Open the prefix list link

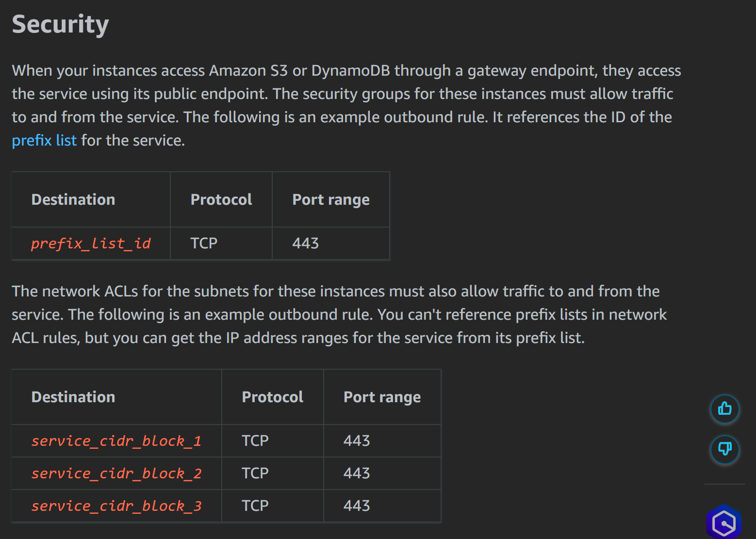(44, 141)
